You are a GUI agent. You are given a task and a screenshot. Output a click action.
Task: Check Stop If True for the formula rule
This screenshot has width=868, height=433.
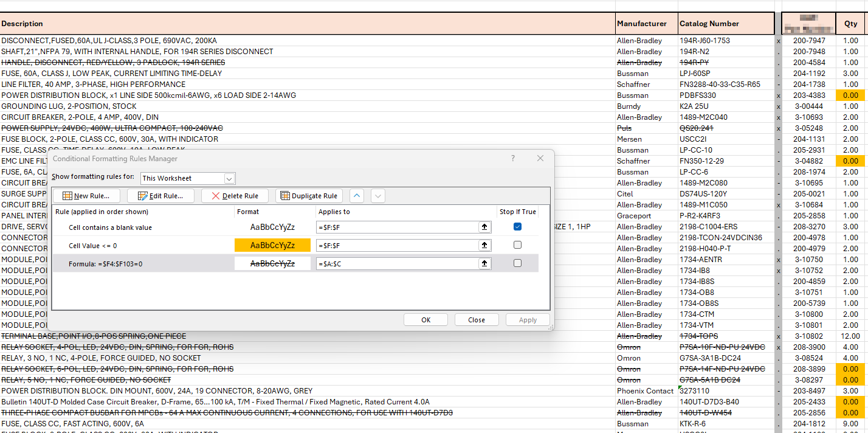(517, 263)
